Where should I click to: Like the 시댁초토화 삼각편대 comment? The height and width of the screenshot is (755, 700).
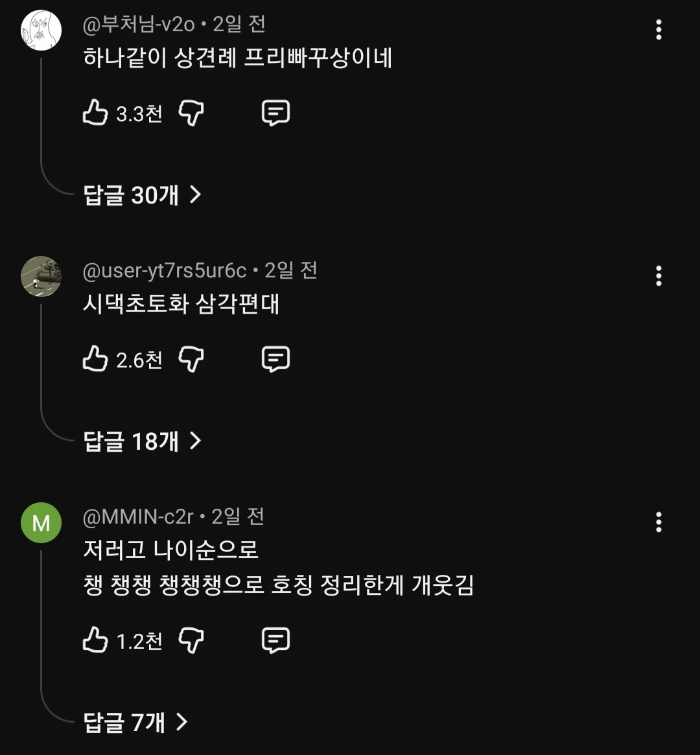pos(95,358)
